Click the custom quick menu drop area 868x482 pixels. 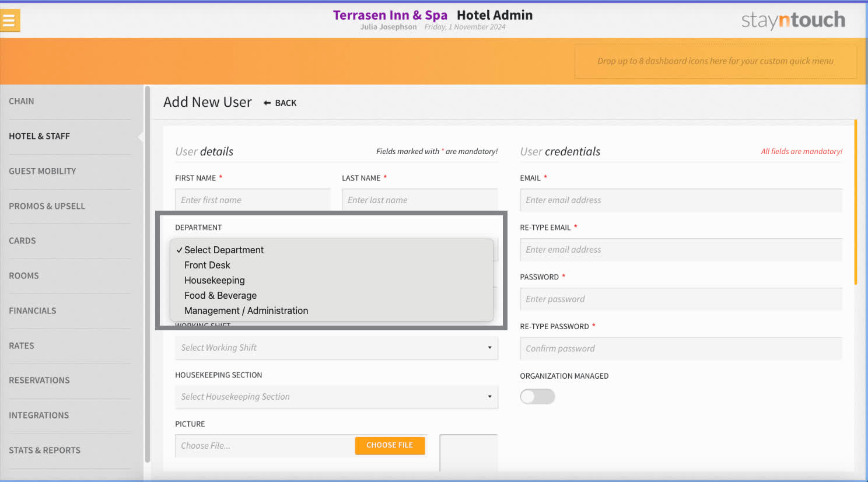tap(716, 61)
